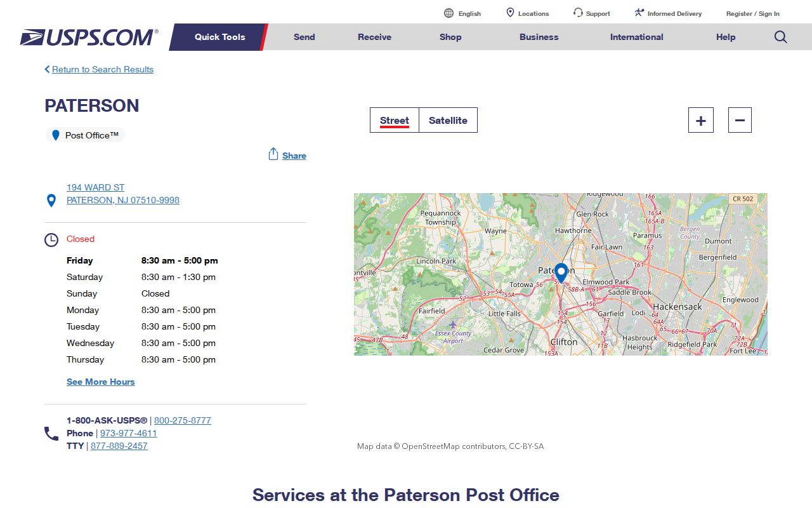Click the phone handset icon
The image size is (812, 508).
click(51, 434)
